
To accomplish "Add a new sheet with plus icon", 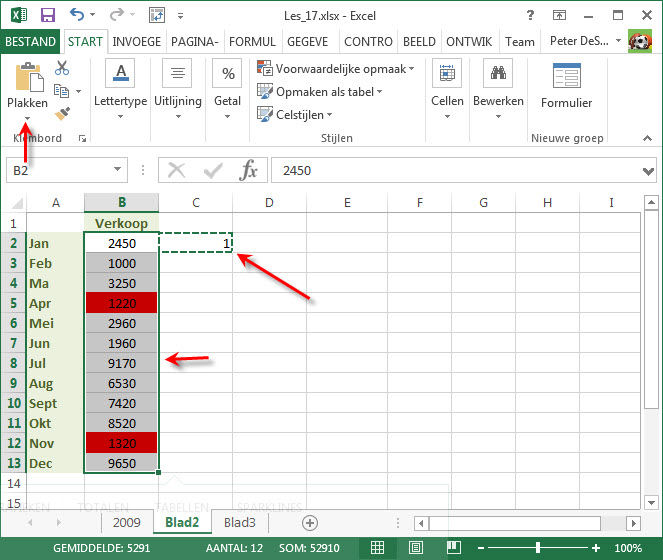I will tap(310, 523).
